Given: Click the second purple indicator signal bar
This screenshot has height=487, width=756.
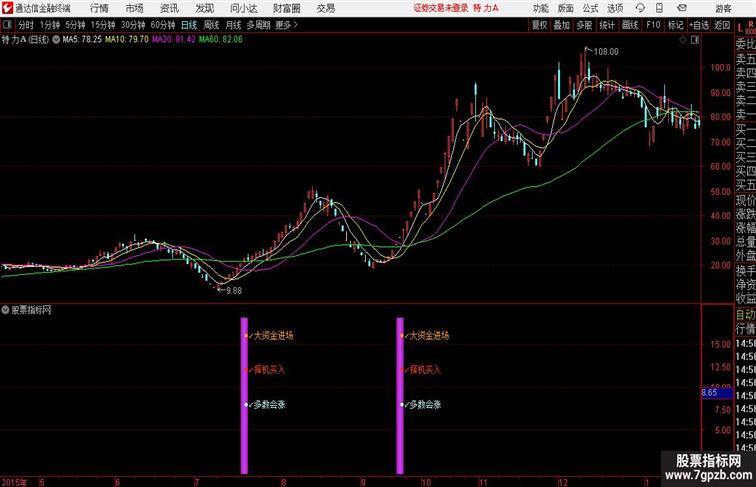Looking at the screenshot, I should (400, 395).
